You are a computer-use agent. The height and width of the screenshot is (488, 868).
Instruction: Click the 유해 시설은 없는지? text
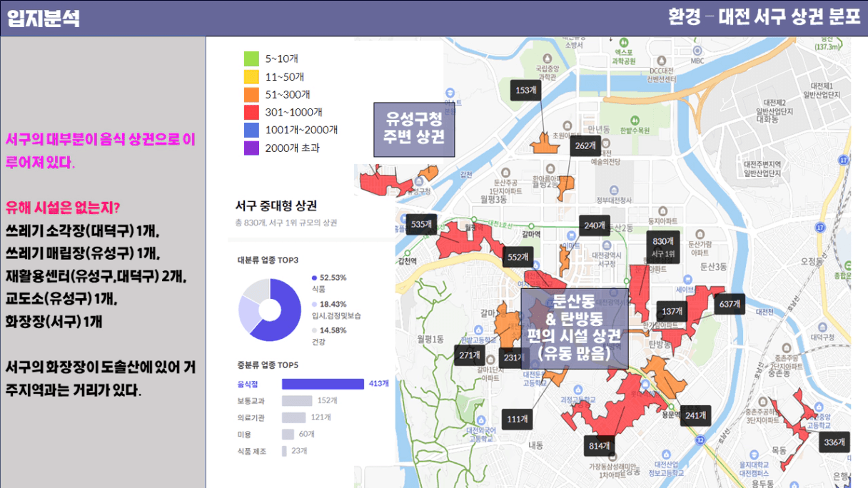(x=63, y=208)
